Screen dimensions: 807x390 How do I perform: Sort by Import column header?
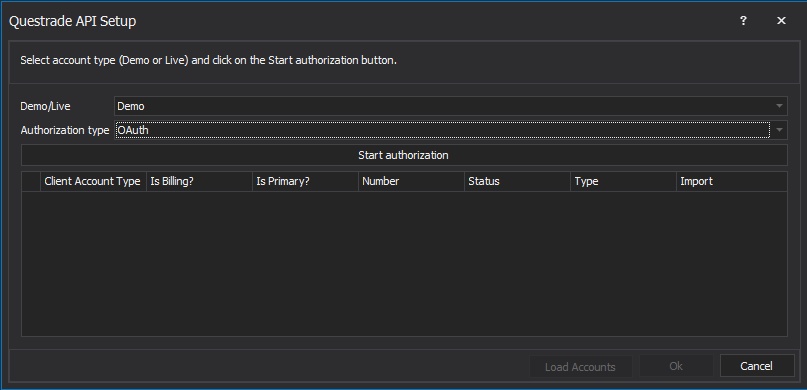732,181
